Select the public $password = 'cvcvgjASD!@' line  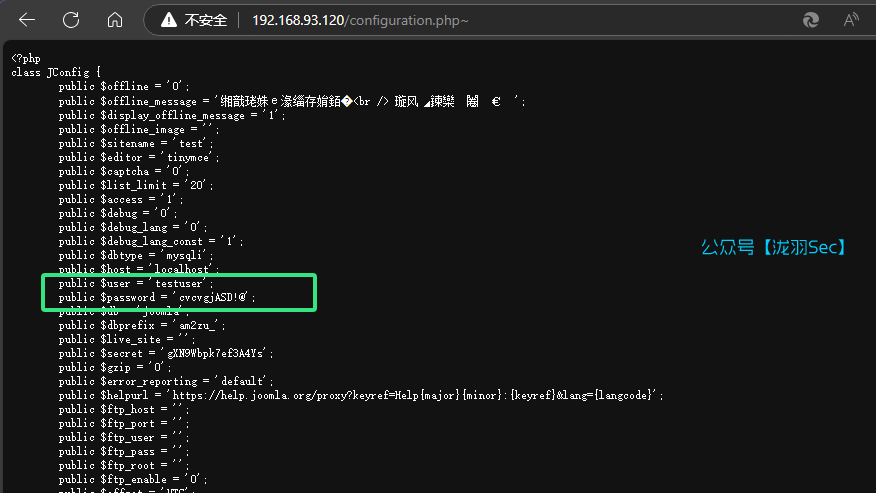pos(157,297)
